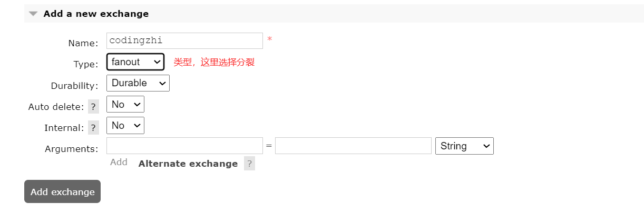This screenshot has height=213, width=644.
Task: Show help for Alternate exchange question mark
Action: (249, 164)
